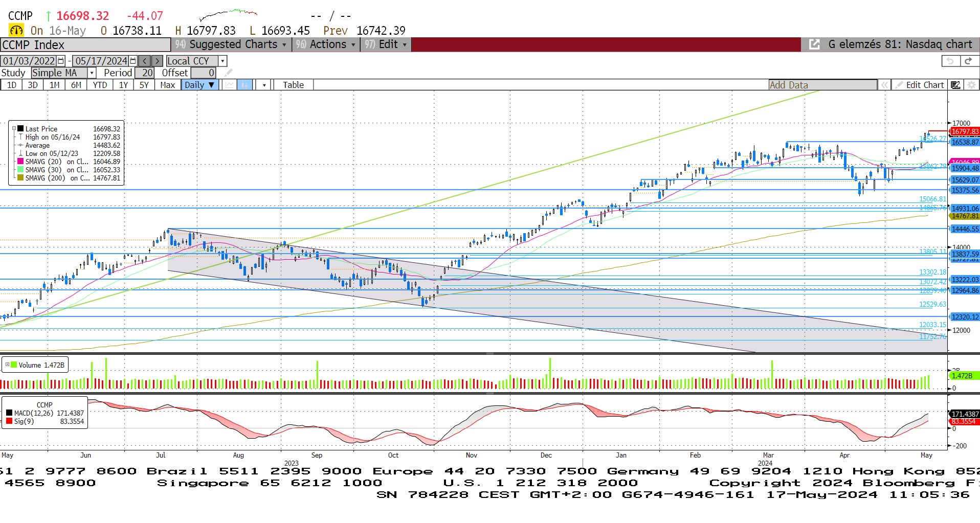Click the yellow gauge icon beside On 16-May
980x523 pixels.
16,30
